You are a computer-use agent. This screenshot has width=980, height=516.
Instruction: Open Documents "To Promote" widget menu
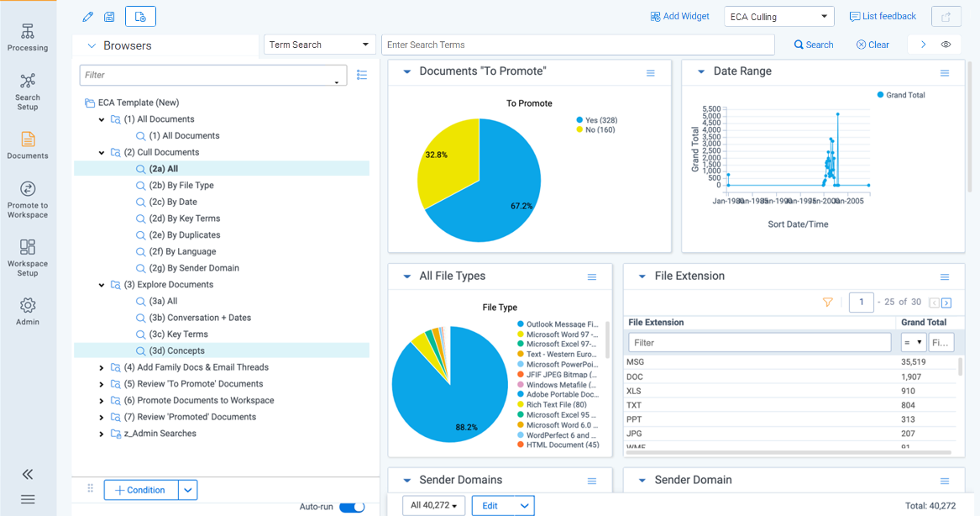pyautogui.click(x=651, y=73)
